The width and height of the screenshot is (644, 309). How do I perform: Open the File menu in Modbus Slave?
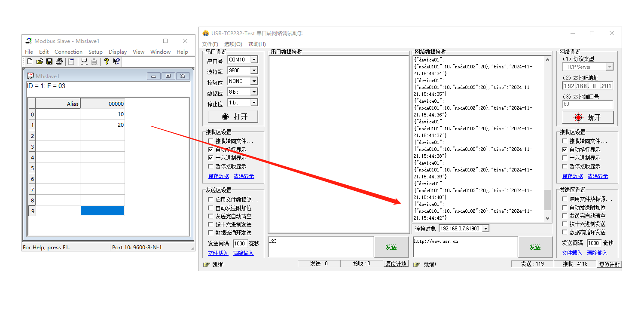[x=29, y=52]
